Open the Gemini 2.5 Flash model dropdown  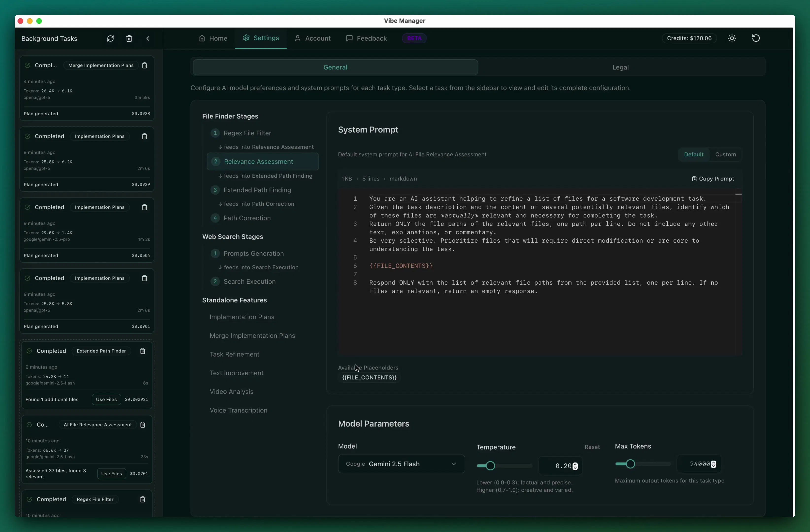tap(401, 464)
